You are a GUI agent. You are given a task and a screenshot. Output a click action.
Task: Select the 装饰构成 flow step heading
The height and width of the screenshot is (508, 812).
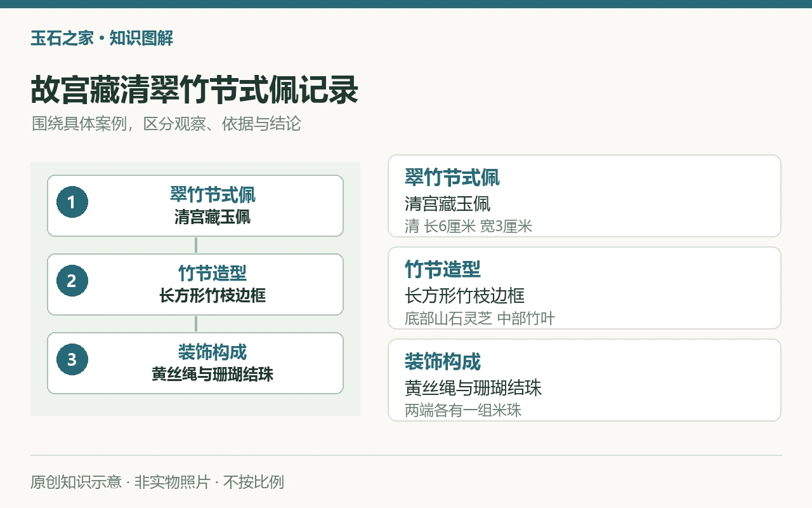[213, 352]
